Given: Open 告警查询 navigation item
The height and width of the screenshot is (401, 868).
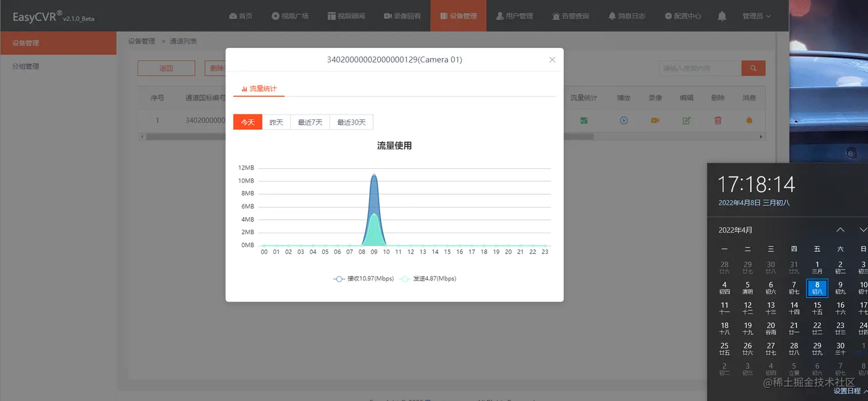Looking at the screenshot, I should pos(571,16).
